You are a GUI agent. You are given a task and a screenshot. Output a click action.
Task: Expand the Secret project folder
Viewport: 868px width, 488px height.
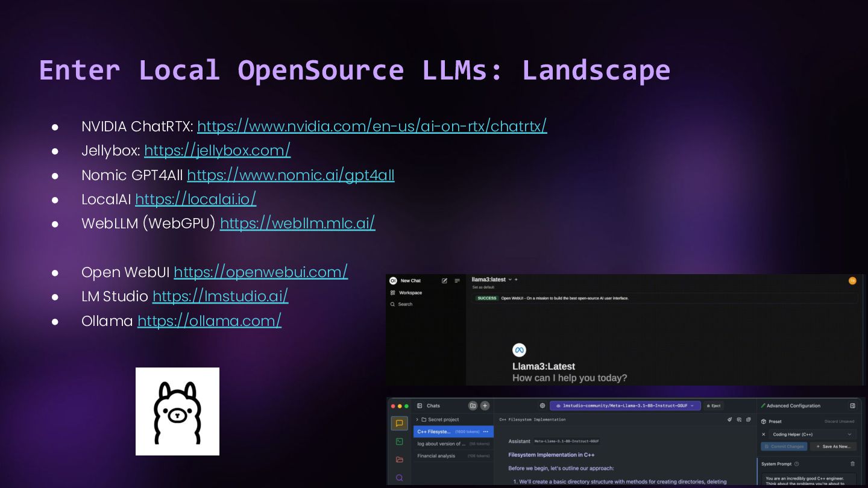(417, 419)
